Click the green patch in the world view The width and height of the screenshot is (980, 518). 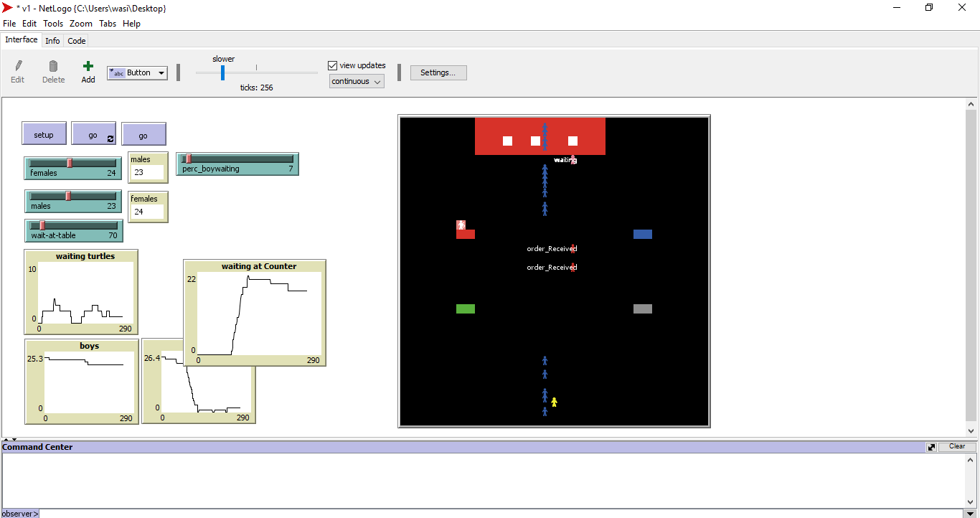click(466, 309)
